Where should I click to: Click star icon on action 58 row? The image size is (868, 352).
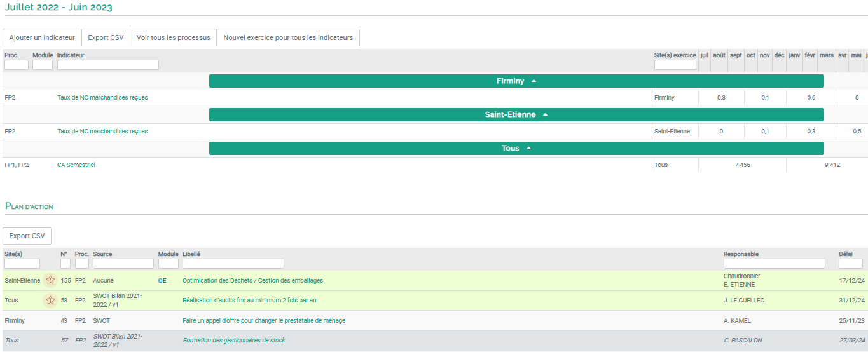(x=50, y=300)
